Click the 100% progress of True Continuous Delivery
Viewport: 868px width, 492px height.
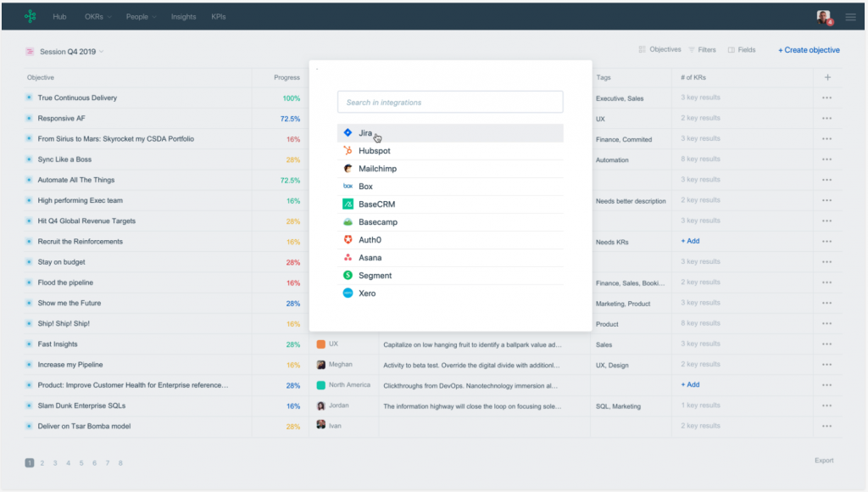coord(292,98)
